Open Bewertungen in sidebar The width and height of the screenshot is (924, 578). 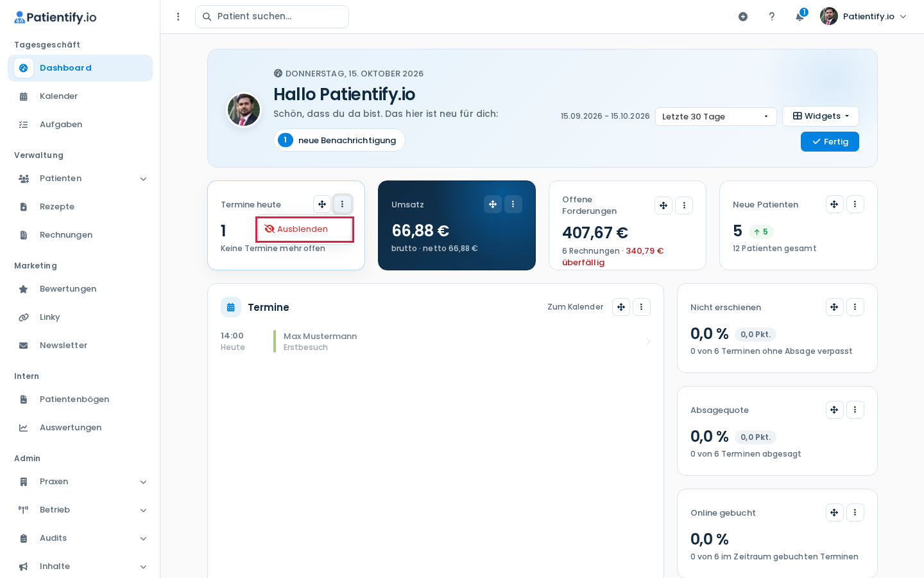click(x=80, y=289)
